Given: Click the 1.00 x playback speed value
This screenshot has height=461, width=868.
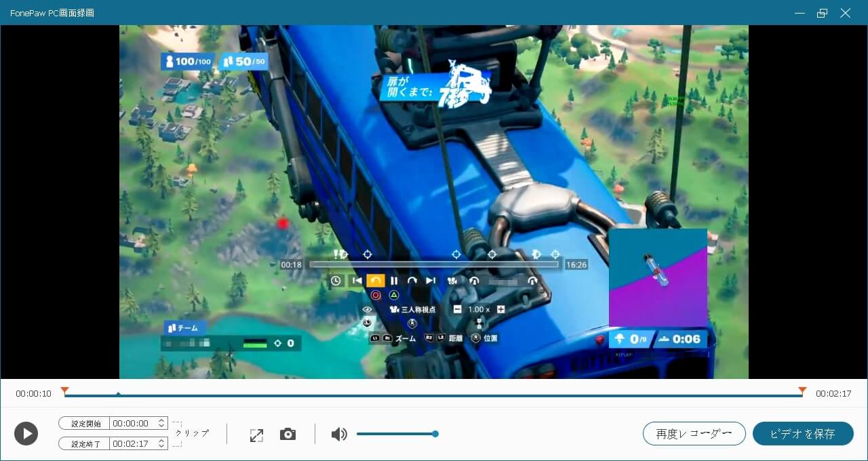Looking at the screenshot, I should (479, 309).
